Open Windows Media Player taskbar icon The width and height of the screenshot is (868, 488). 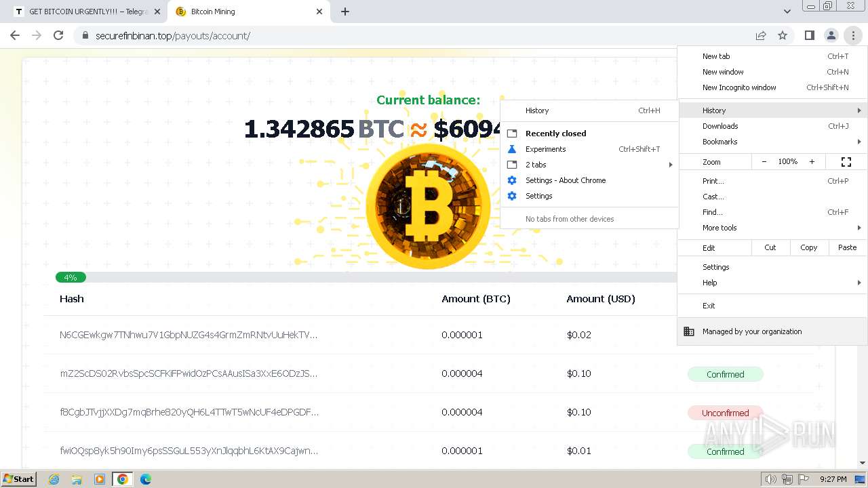[x=100, y=479]
